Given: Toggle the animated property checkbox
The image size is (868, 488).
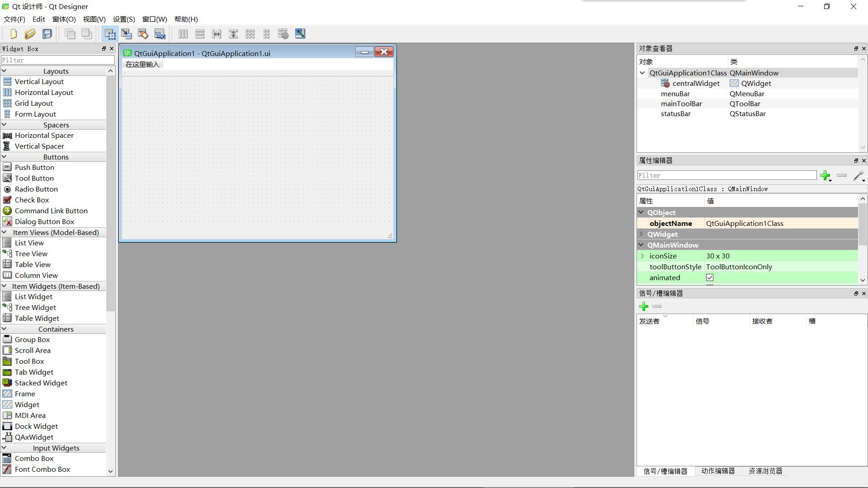Looking at the screenshot, I should point(710,278).
